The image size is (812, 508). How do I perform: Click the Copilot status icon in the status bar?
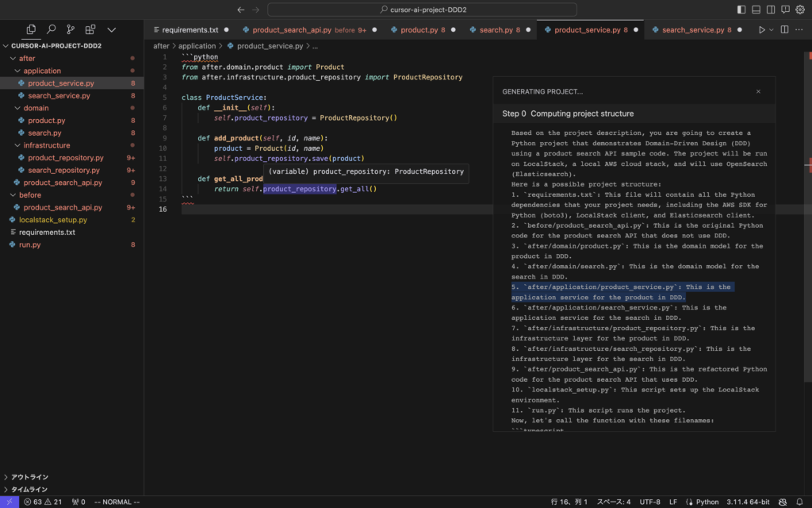(x=783, y=502)
